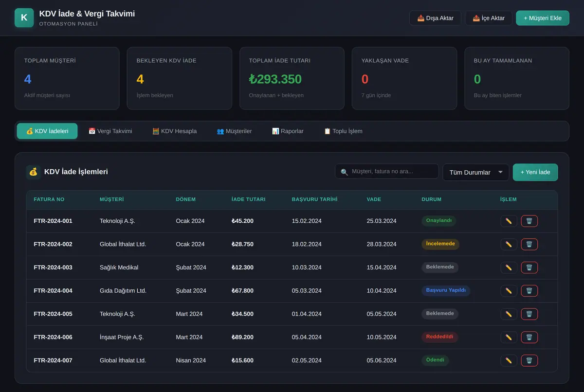584x392 pixels.
Task: Click the İADE TUTARI column header
Action: [x=248, y=199]
